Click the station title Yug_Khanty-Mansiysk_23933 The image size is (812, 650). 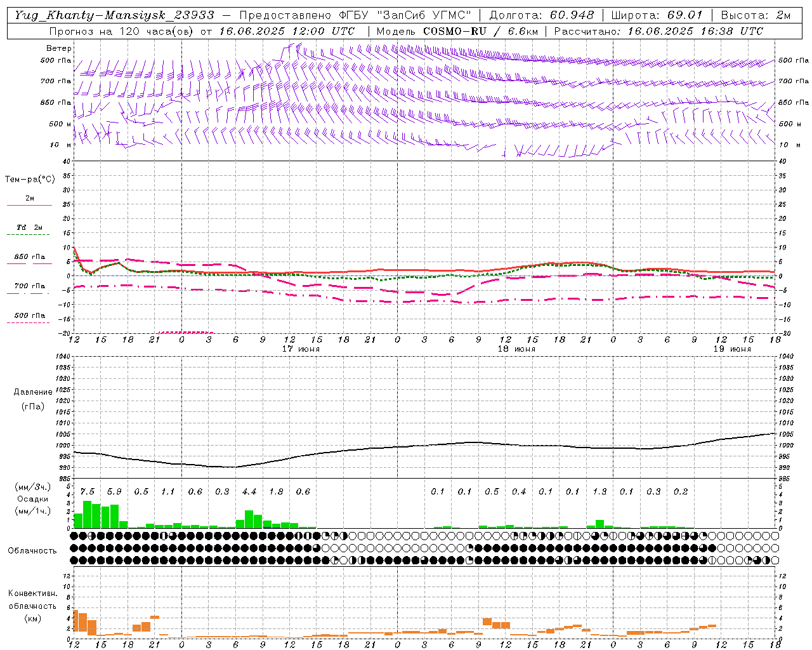[114, 15]
